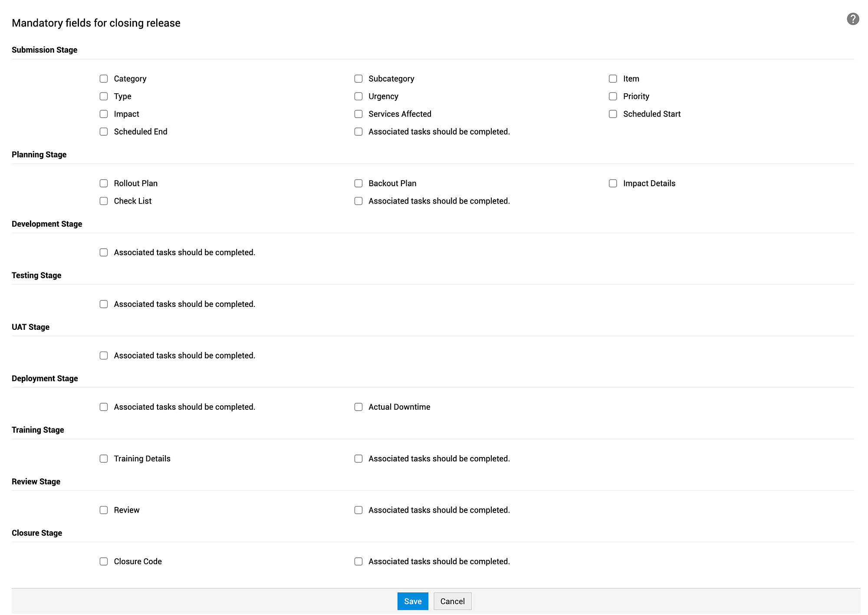The image size is (868, 615).
Task: Check the Review checkbox
Action: point(104,510)
